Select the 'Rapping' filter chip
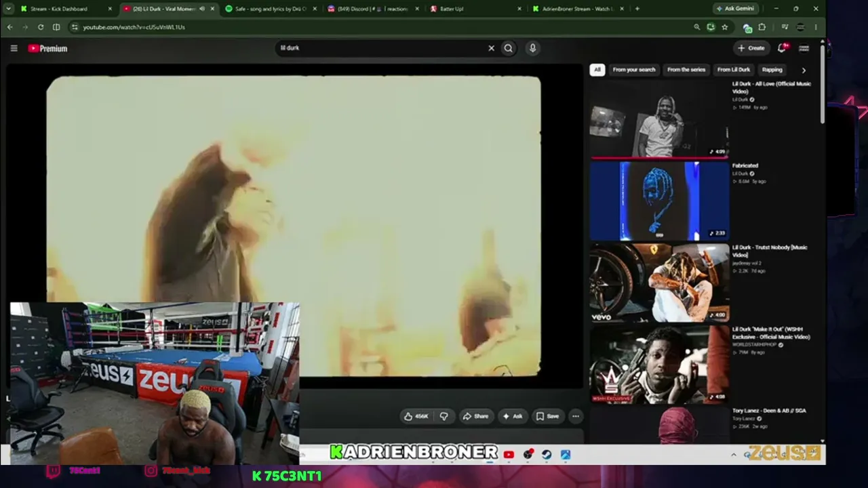This screenshot has height=488, width=868. click(x=772, y=70)
